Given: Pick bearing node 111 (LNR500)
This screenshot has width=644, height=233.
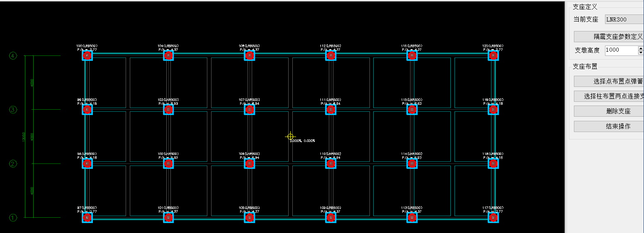Looking at the screenshot, I should click(x=331, y=110).
